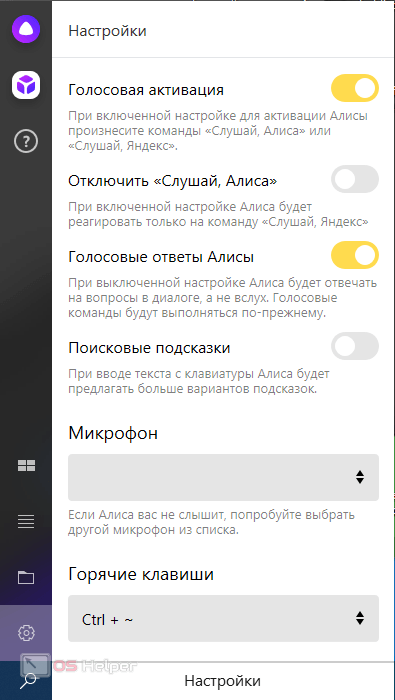Disable the Голосовая активация toggle
The image size is (395, 700).
[x=355, y=88]
